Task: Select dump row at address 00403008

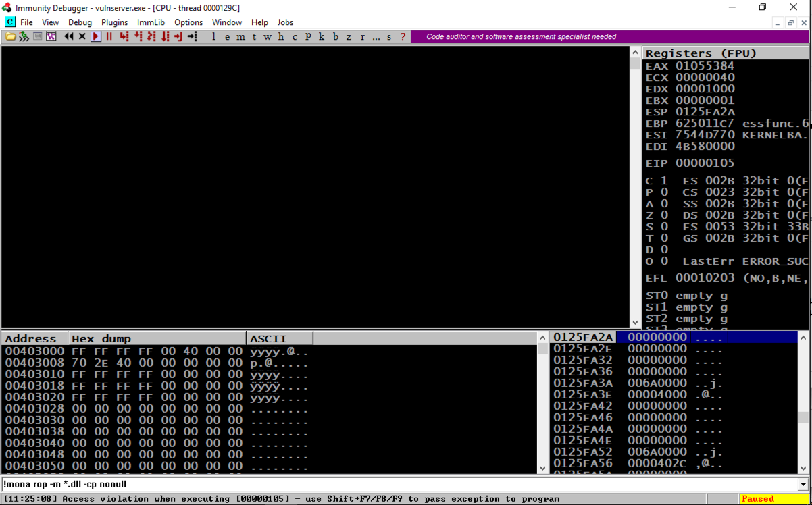Action: (269, 363)
